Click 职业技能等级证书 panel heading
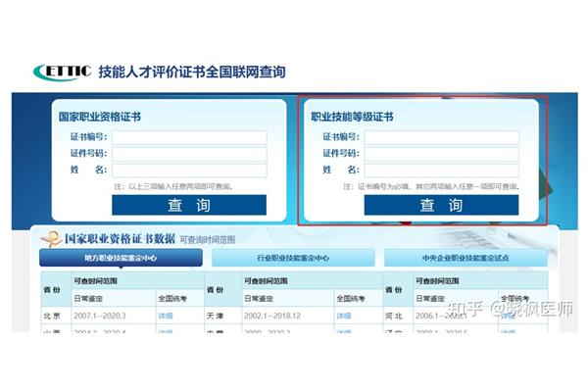Screen dimensions: 588x392 [x=352, y=117]
